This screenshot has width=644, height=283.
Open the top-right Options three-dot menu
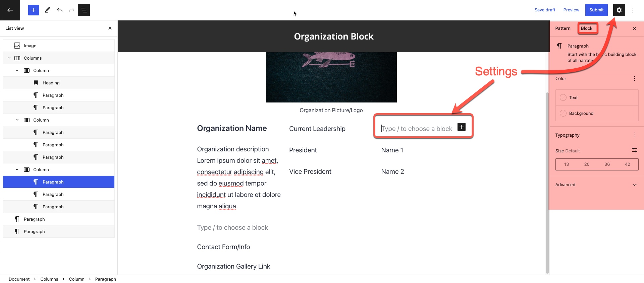(633, 10)
